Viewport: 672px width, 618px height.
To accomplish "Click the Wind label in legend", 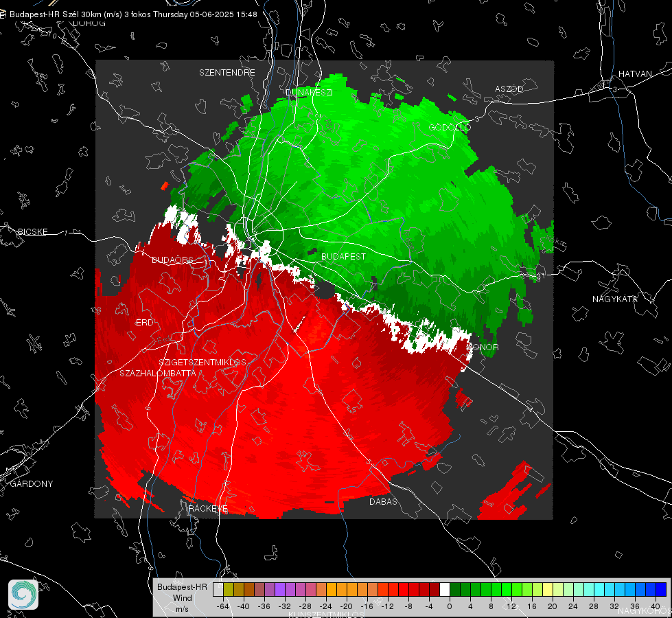I will (182, 598).
